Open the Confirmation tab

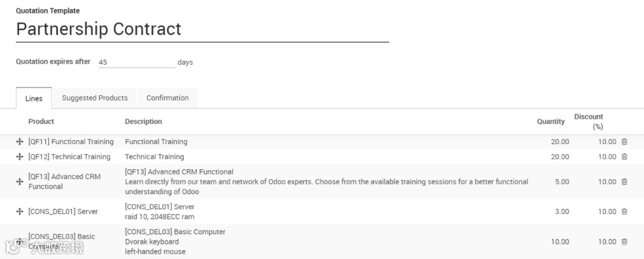pos(168,98)
